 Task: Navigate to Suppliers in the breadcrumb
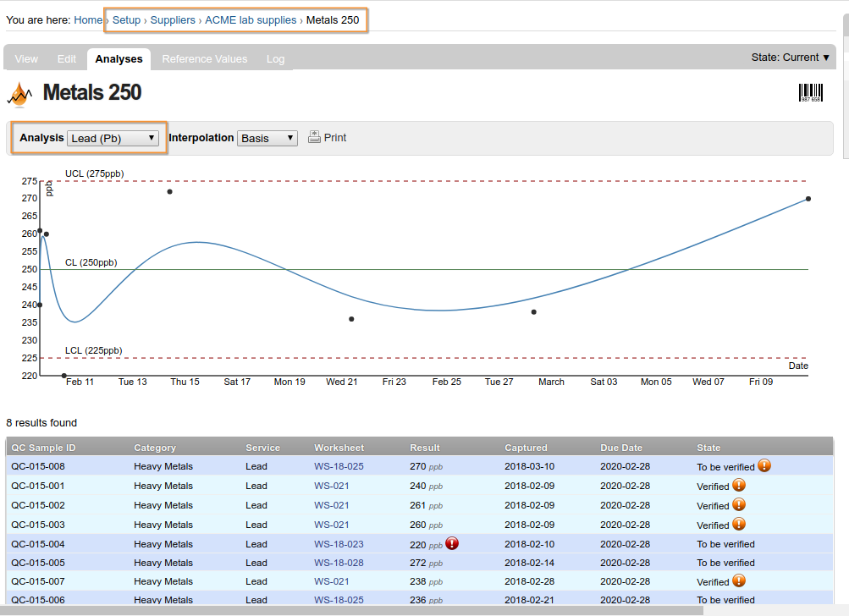(173, 19)
